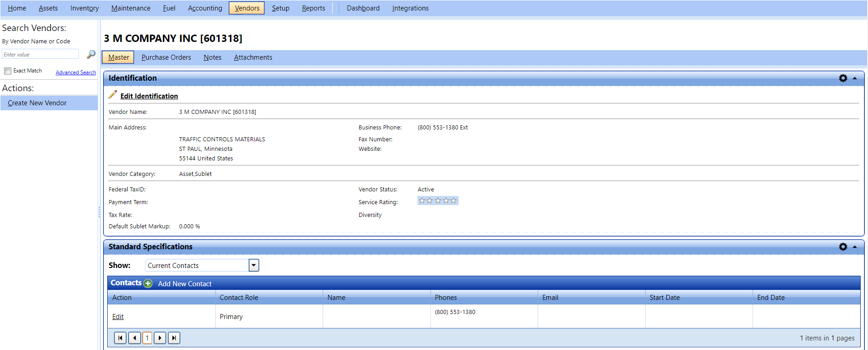
Task: Edit the Primary contact row
Action: (x=118, y=316)
